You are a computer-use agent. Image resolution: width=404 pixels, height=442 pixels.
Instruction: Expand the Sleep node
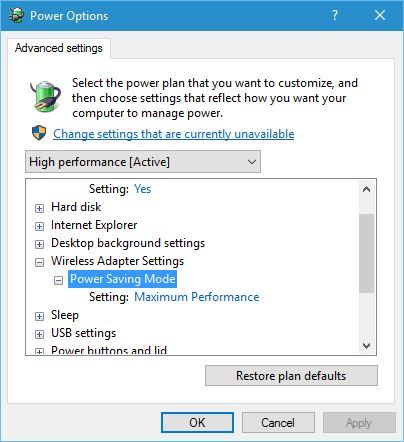[39, 316]
